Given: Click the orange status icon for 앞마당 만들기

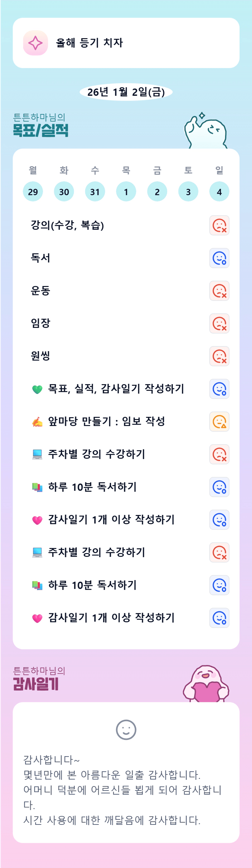Looking at the screenshot, I should click(219, 422).
